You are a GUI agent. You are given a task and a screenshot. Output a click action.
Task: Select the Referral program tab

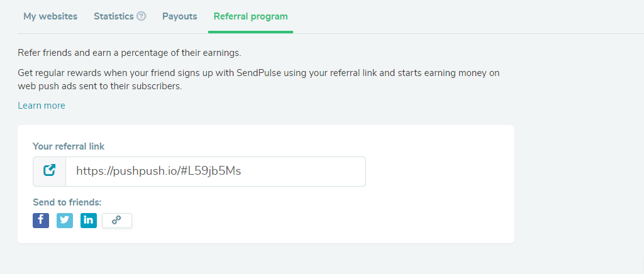tap(250, 16)
